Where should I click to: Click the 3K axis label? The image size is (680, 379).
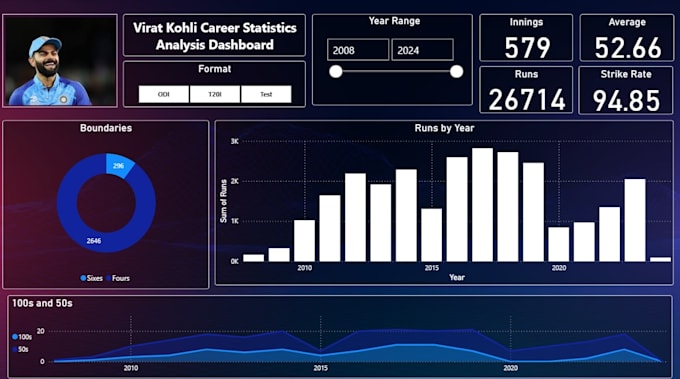235,141
